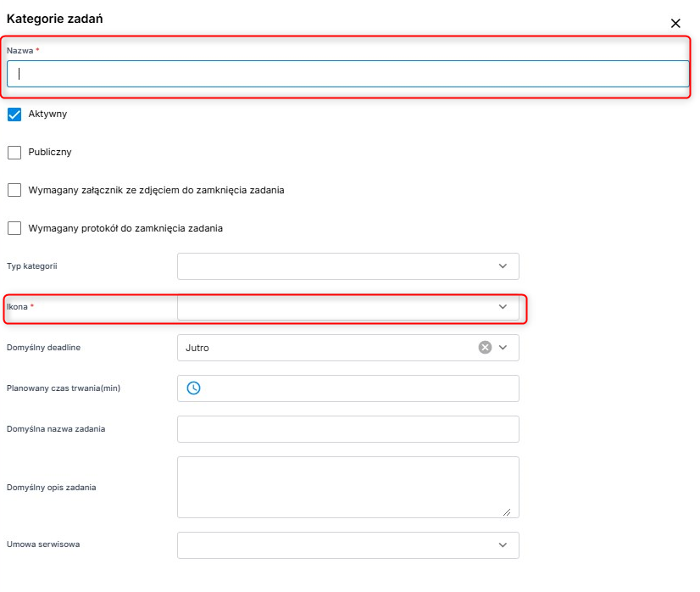Click the Domyślny opis zadania label
The width and height of the screenshot is (700, 592).
pyautogui.click(x=52, y=488)
